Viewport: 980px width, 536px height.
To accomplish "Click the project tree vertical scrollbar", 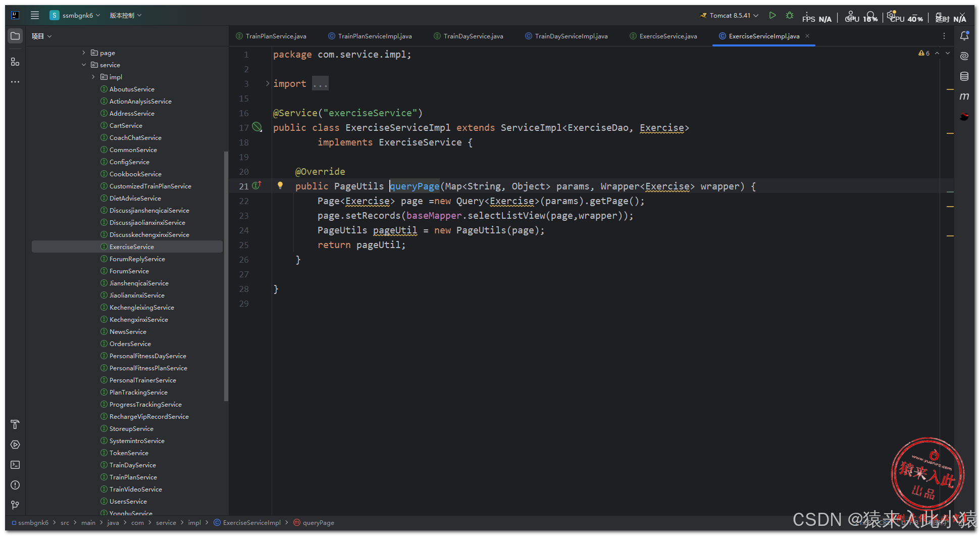I will coord(226,276).
